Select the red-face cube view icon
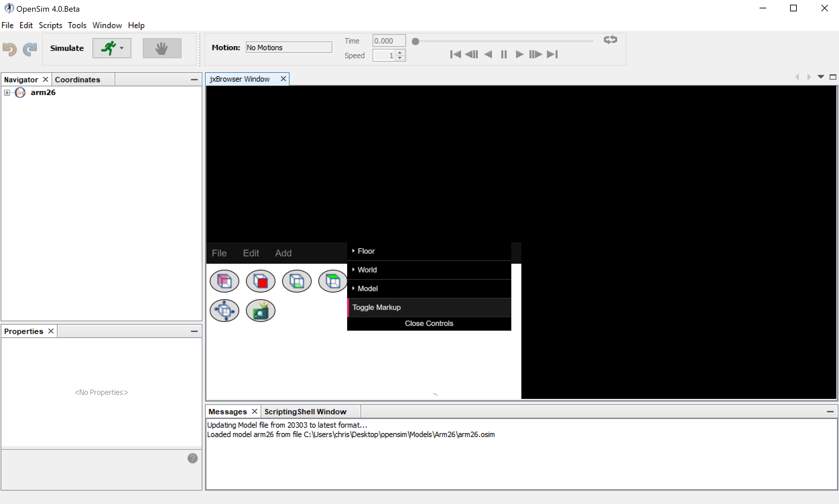This screenshot has height=504, width=839. (x=260, y=281)
